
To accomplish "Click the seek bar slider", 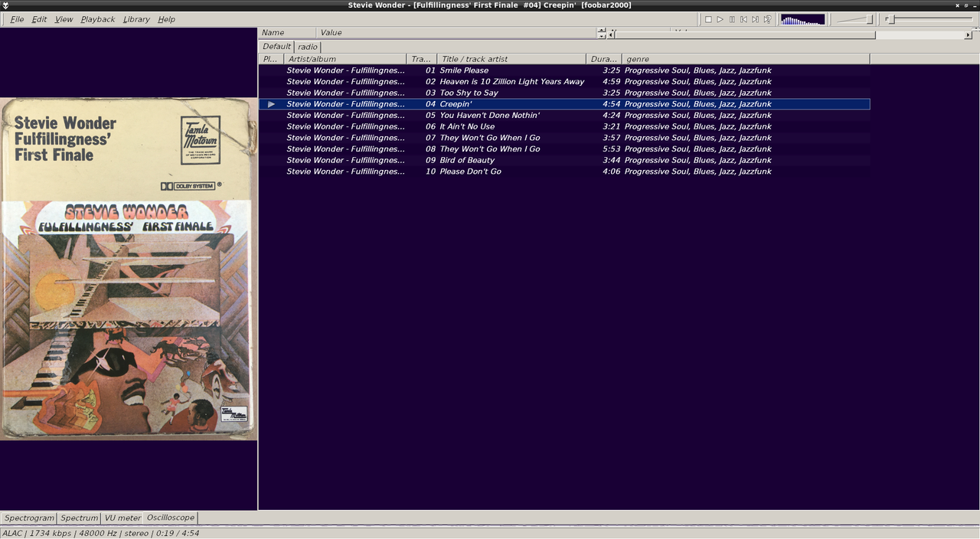I will [929, 19].
